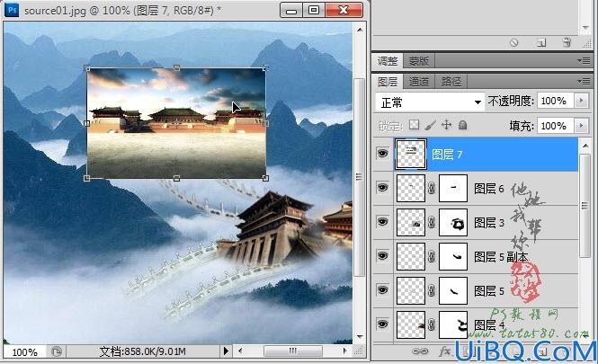
Task: Toggle eye icon for 图层 5 副本
Action: click(382, 256)
